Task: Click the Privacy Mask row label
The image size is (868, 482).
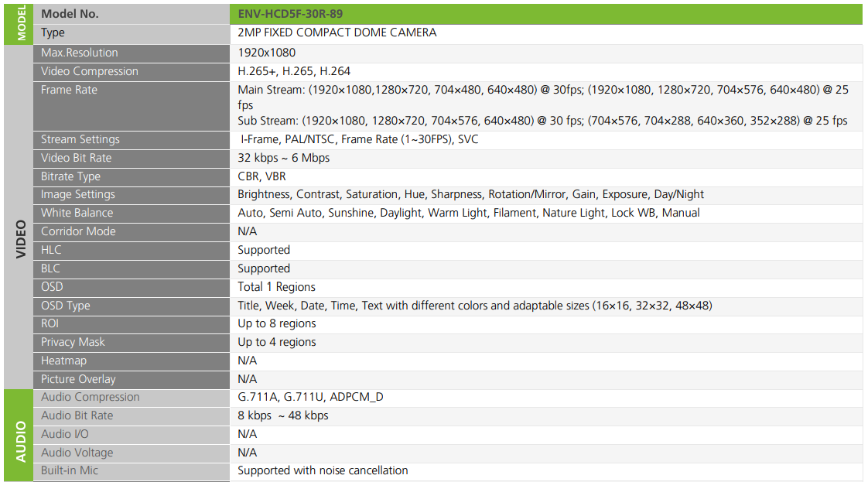Action: pyautogui.click(x=73, y=342)
